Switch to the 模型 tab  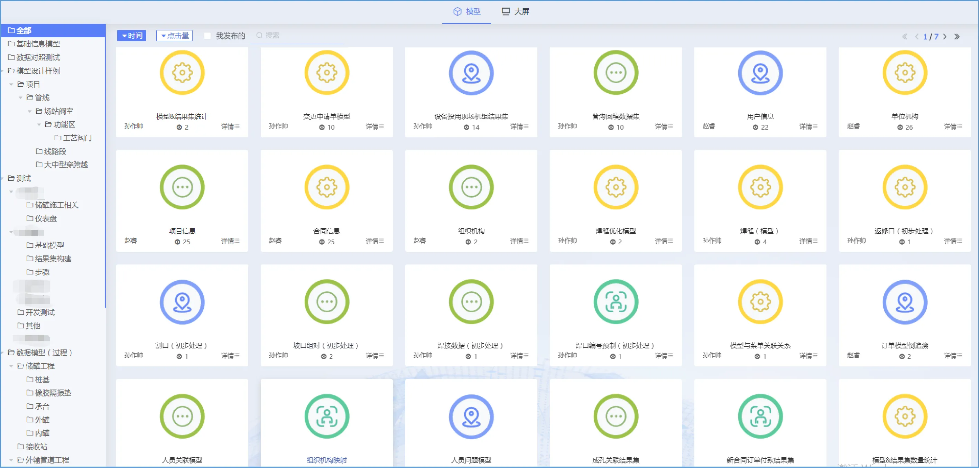[467, 12]
